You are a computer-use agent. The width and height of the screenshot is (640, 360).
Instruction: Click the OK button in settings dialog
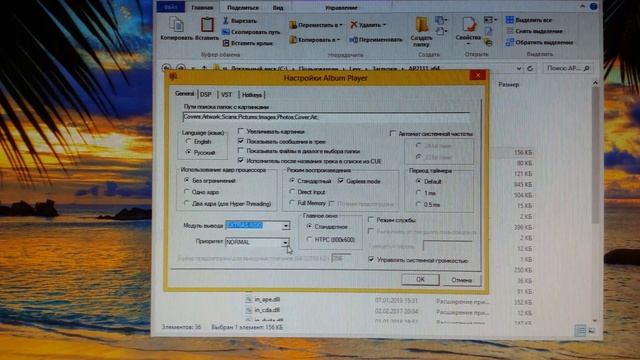(420, 279)
